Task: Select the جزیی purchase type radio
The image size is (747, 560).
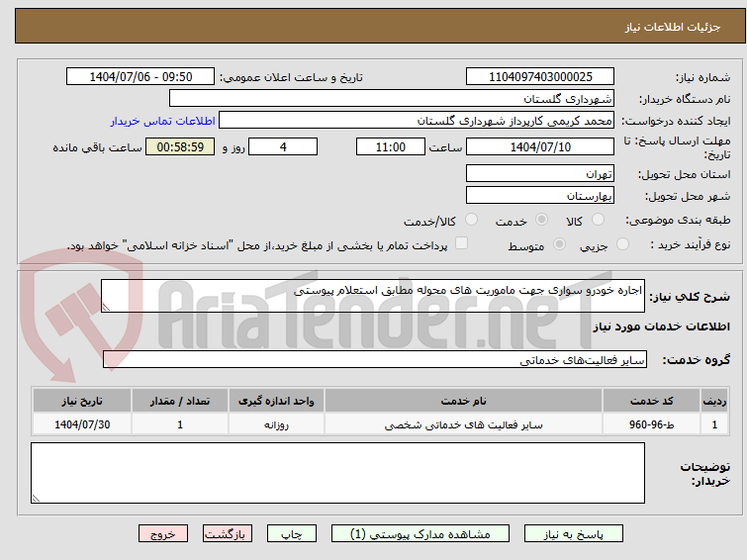Action: click(x=622, y=244)
